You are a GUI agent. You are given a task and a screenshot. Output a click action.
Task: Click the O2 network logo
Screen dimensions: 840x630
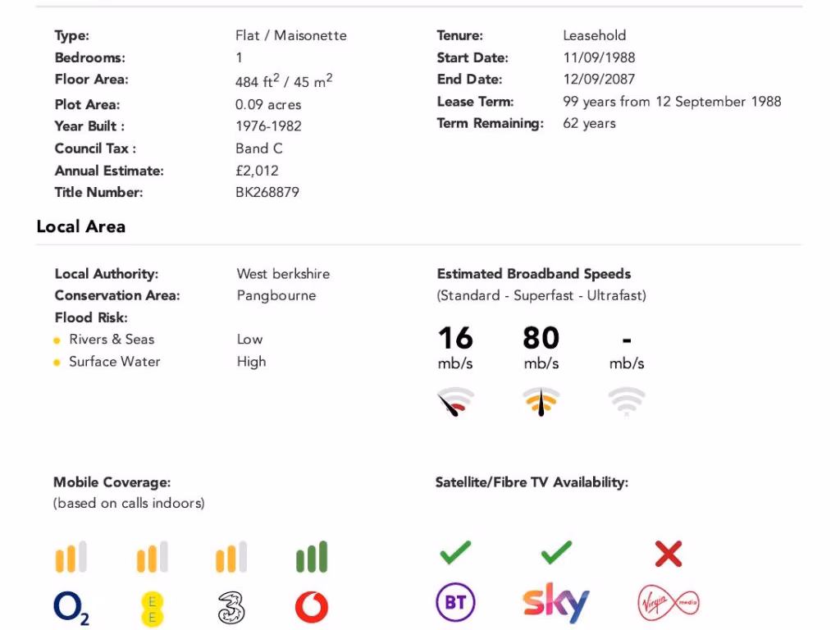point(71,608)
